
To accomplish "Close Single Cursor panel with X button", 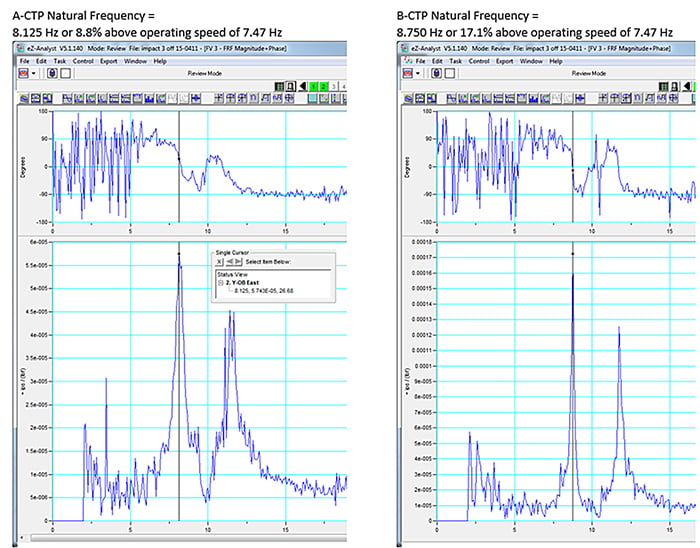I will pos(219,262).
